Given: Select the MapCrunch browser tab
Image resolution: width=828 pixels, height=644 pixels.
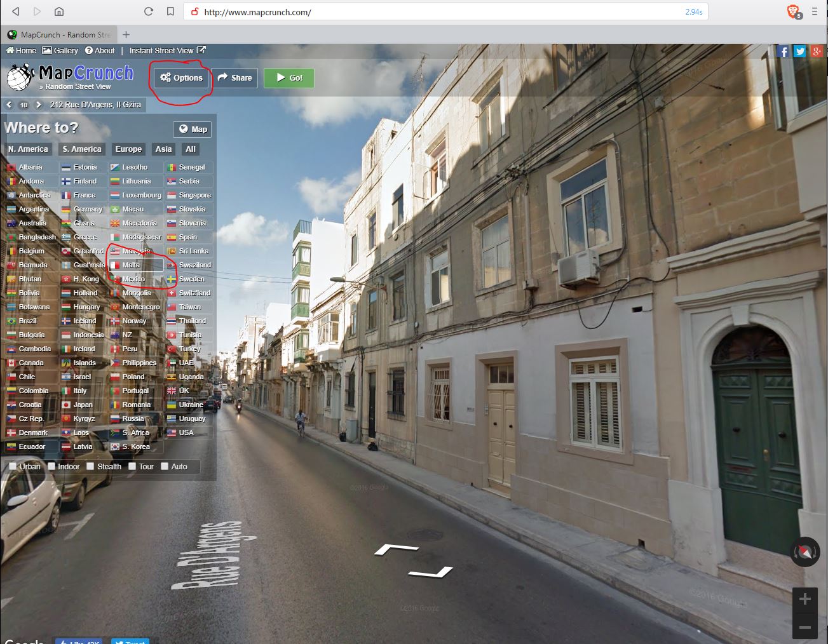Looking at the screenshot, I should click(x=59, y=35).
